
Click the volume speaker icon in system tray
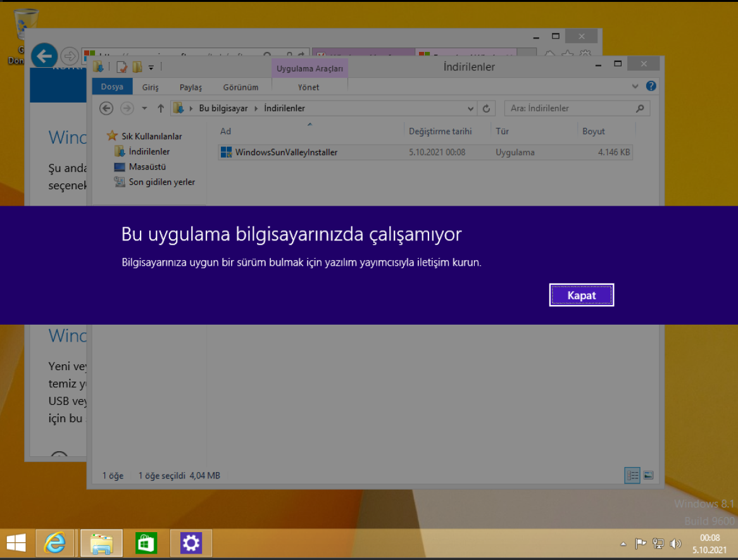click(x=675, y=544)
